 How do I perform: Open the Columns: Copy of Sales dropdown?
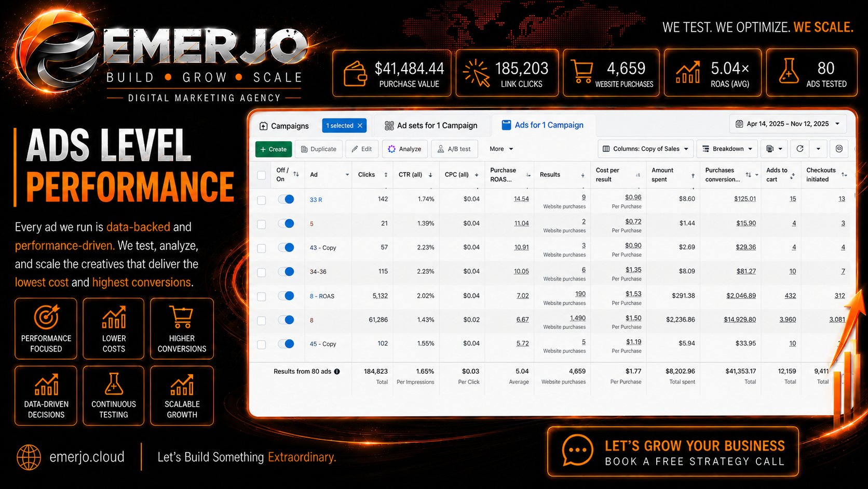[645, 149]
